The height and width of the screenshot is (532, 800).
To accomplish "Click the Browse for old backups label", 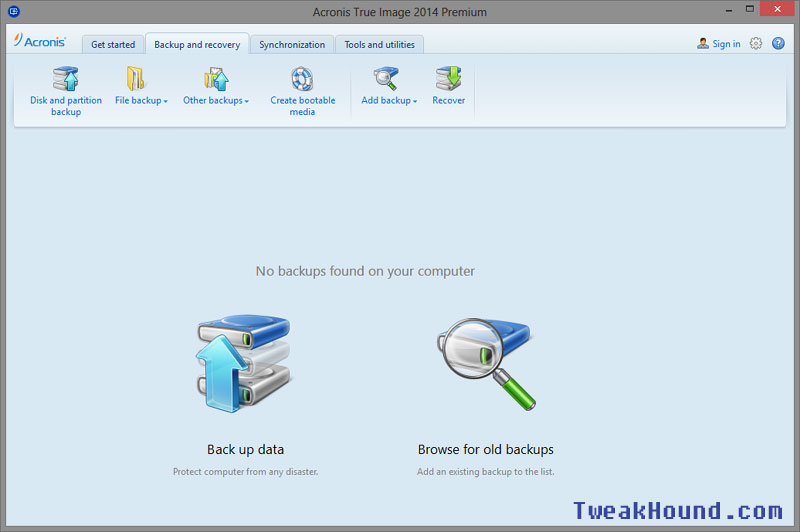I will pos(486,449).
